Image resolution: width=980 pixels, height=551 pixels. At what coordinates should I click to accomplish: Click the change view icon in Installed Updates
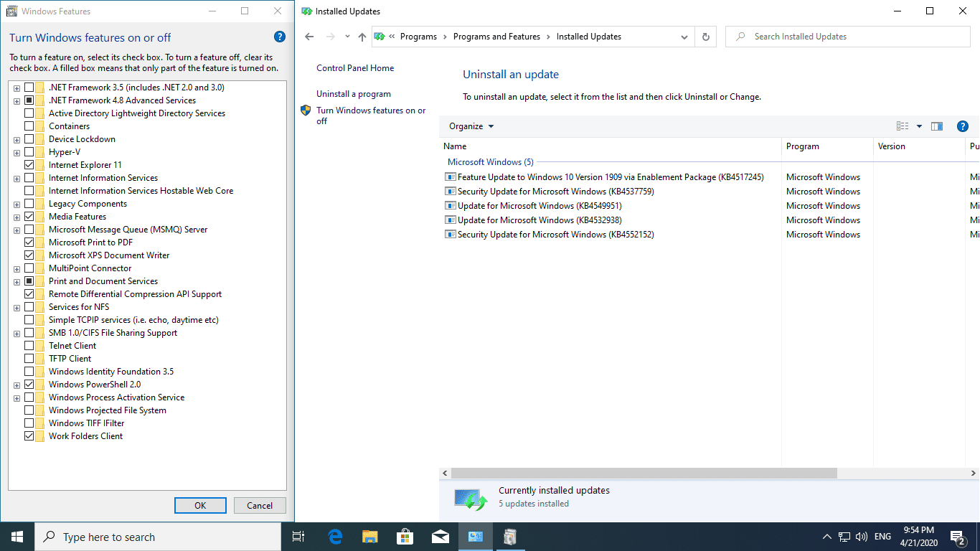(903, 126)
